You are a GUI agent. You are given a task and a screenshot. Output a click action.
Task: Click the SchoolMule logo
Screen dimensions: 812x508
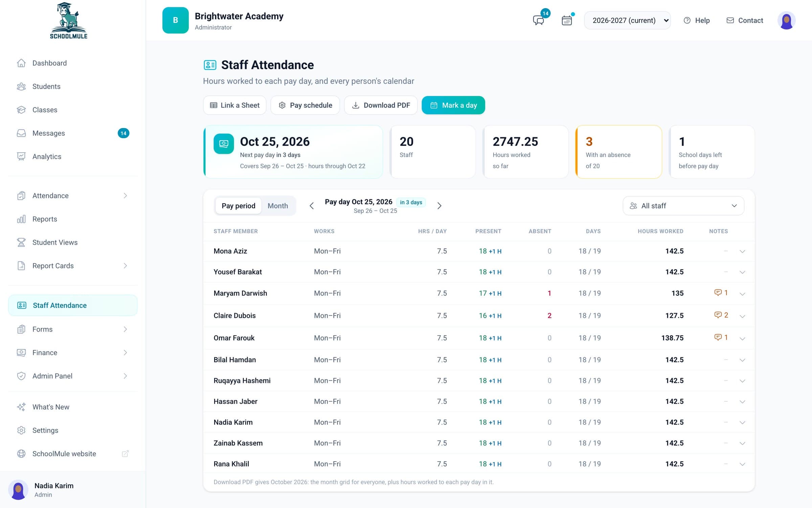[69, 20]
